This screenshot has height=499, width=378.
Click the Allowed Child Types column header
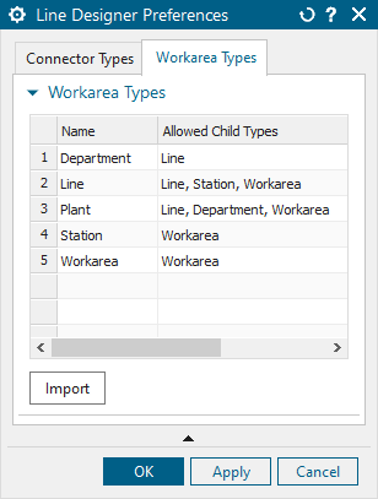(252, 131)
